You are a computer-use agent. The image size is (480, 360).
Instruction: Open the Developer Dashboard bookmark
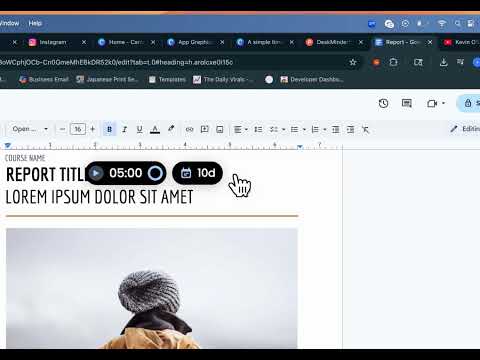(x=312, y=79)
